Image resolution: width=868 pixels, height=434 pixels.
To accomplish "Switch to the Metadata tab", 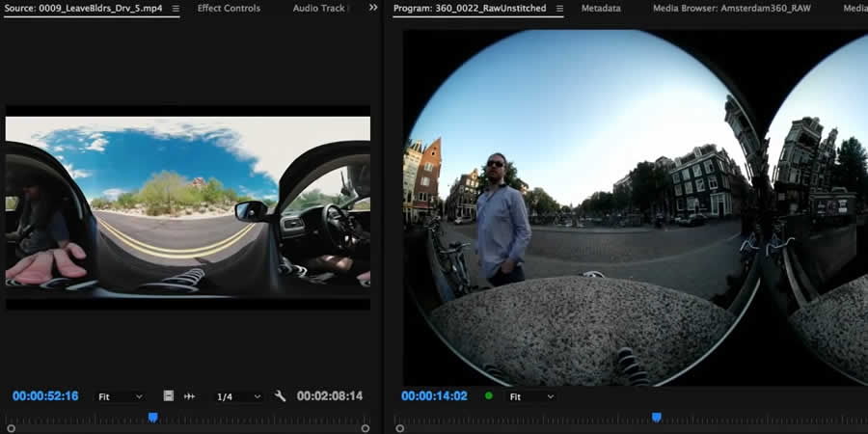I will click(601, 9).
